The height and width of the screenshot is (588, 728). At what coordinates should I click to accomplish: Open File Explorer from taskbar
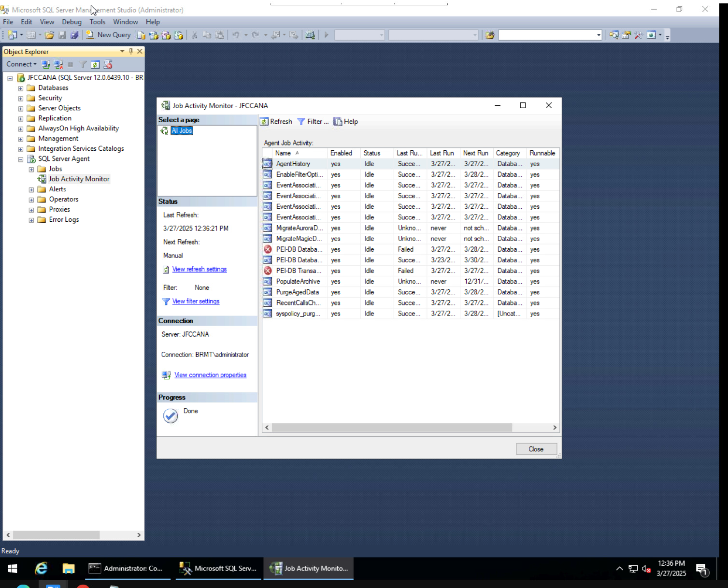(x=69, y=569)
